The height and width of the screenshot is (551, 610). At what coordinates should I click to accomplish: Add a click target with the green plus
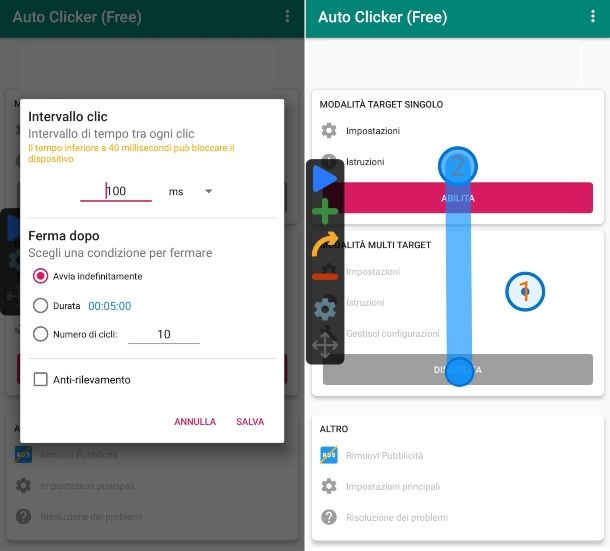[x=325, y=211]
